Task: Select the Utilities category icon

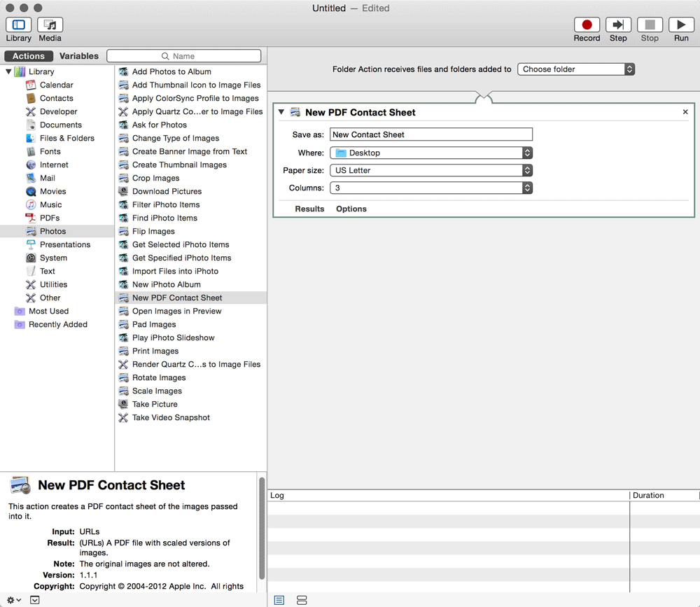Action: click(31, 284)
